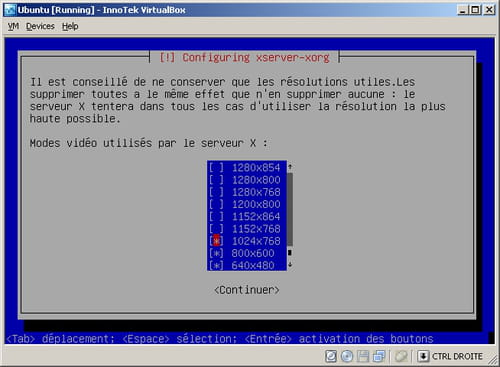Uncheck the 800x600 video mode
This screenshot has width=500, height=367.
tap(216, 253)
